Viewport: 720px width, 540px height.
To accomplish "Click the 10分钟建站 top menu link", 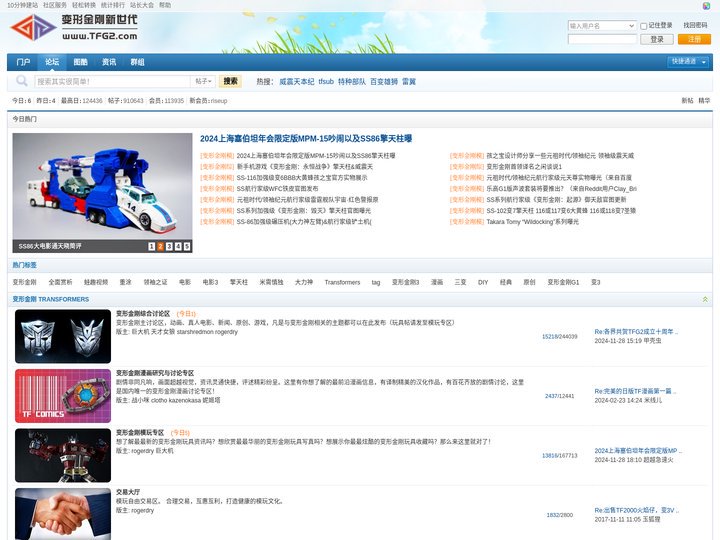I will (22, 6).
